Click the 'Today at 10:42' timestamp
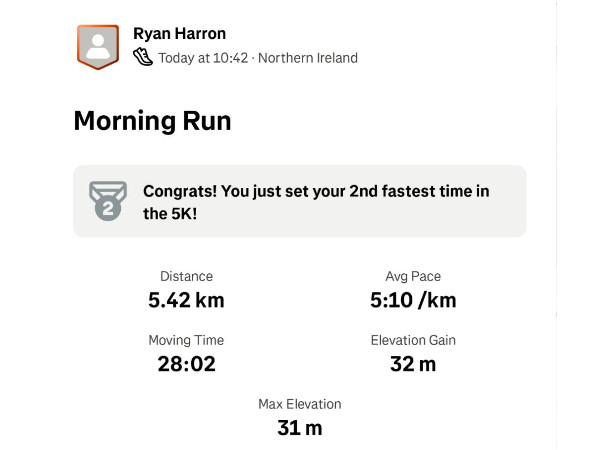The image size is (600, 450). pos(203,58)
